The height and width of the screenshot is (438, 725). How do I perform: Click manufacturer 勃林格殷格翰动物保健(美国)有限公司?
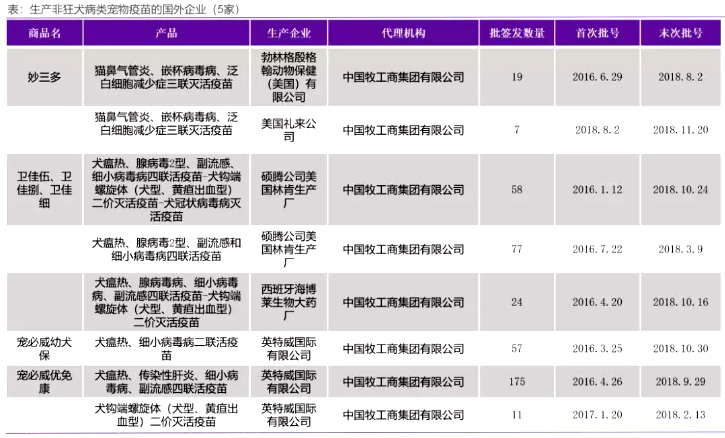[289, 77]
